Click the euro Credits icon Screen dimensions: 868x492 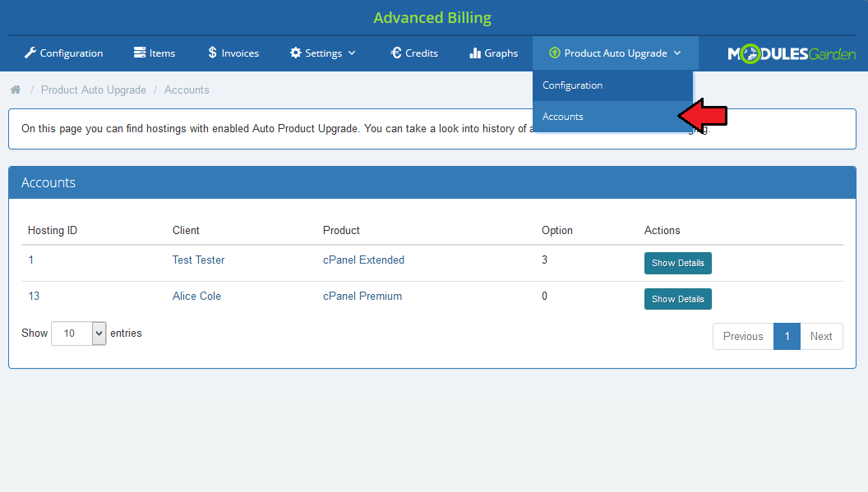pos(396,53)
